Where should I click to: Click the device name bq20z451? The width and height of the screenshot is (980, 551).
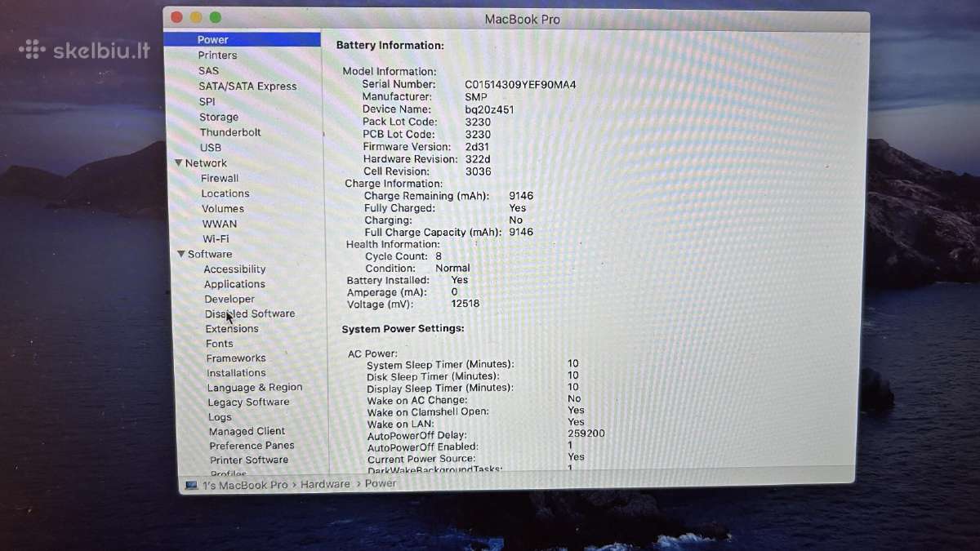tap(489, 109)
